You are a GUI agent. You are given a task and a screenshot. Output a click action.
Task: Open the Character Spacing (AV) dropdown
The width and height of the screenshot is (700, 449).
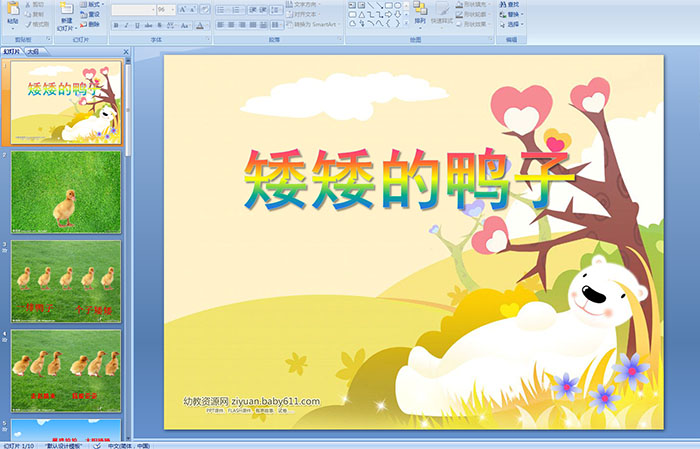172,25
